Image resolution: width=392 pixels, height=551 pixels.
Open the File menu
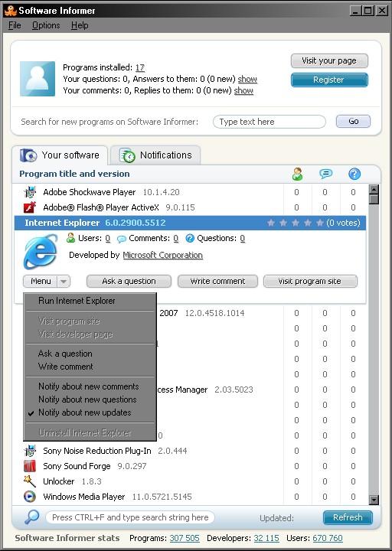[15, 25]
